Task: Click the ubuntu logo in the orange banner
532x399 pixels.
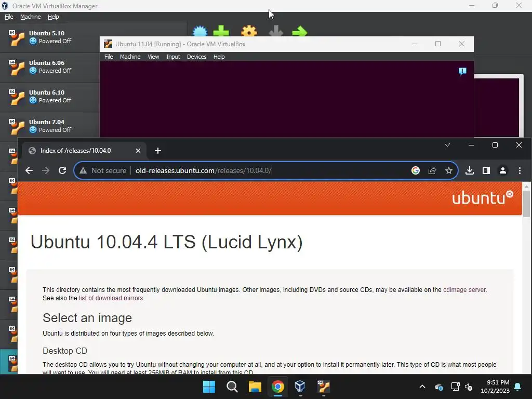Action: (x=483, y=198)
